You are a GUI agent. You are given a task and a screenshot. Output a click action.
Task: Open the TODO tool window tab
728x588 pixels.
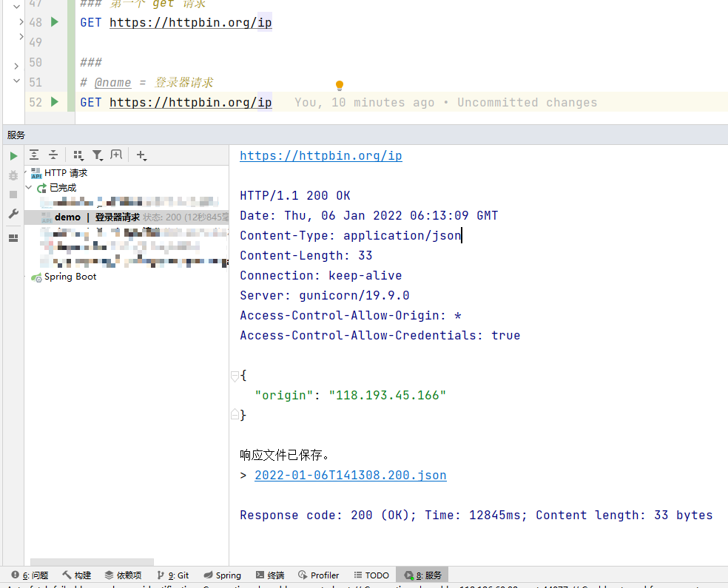click(x=371, y=575)
